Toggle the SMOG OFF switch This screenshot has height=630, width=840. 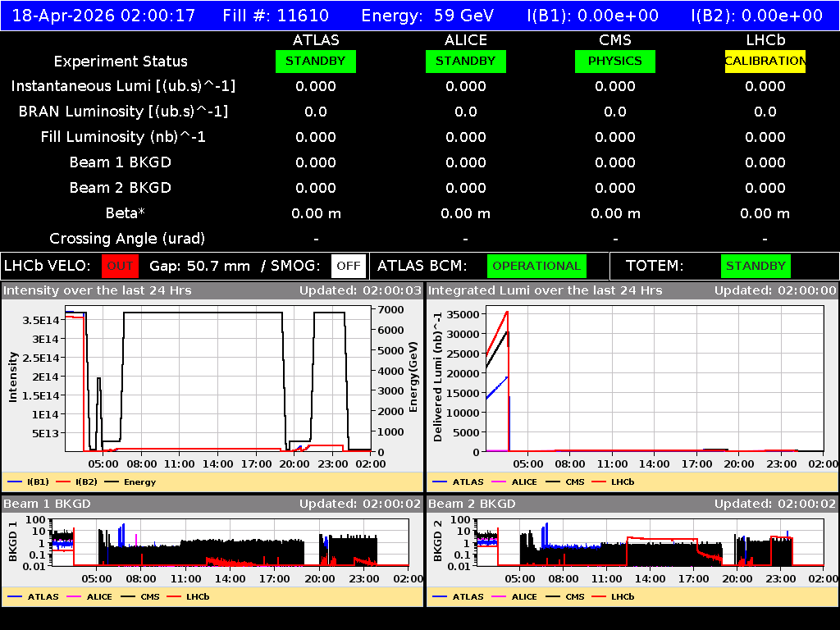pos(348,266)
